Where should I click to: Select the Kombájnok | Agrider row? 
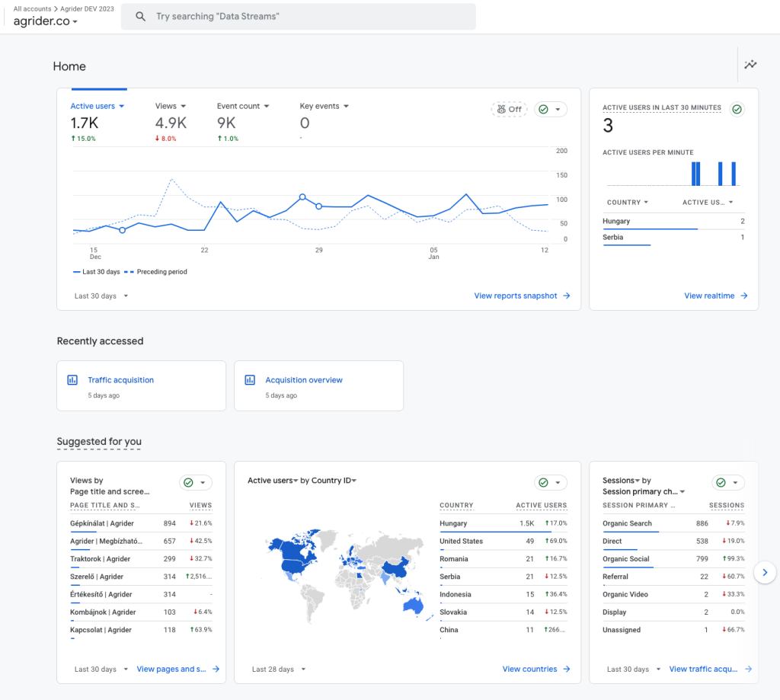[141, 612]
